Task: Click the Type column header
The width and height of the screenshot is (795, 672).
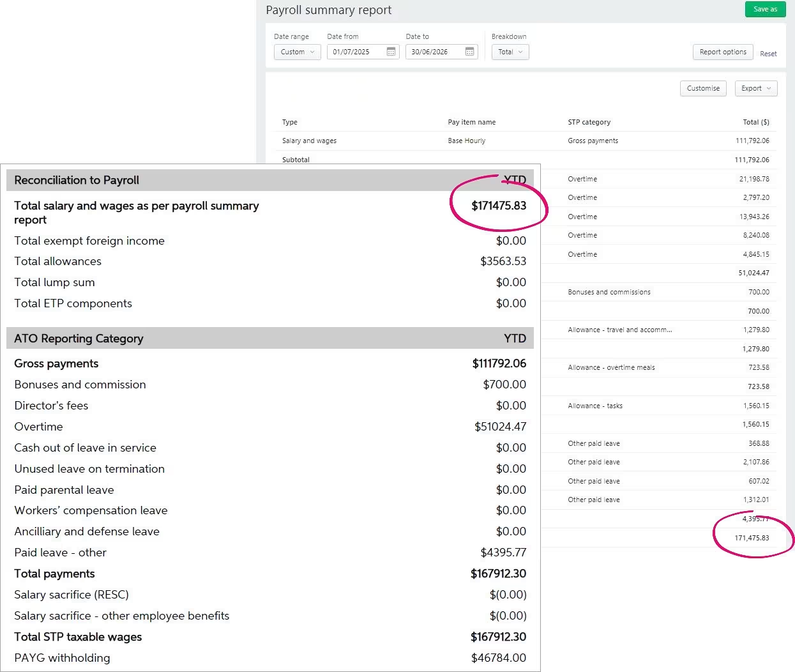Action: point(290,122)
